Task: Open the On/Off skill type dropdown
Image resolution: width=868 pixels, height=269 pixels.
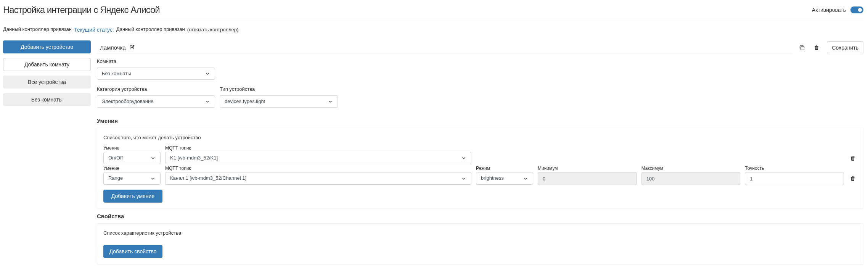Action: click(x=132, y=158)
